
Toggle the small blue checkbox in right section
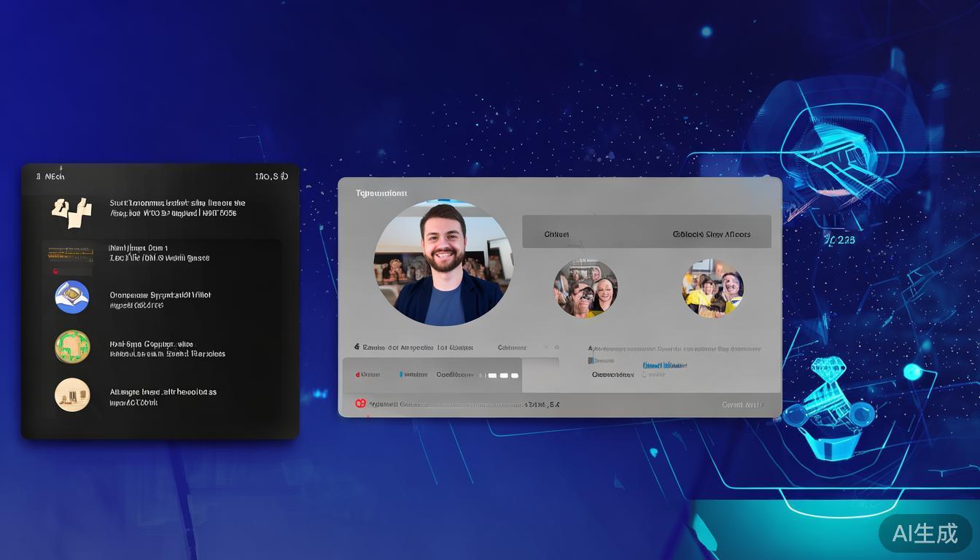click(x=591, y=361)
